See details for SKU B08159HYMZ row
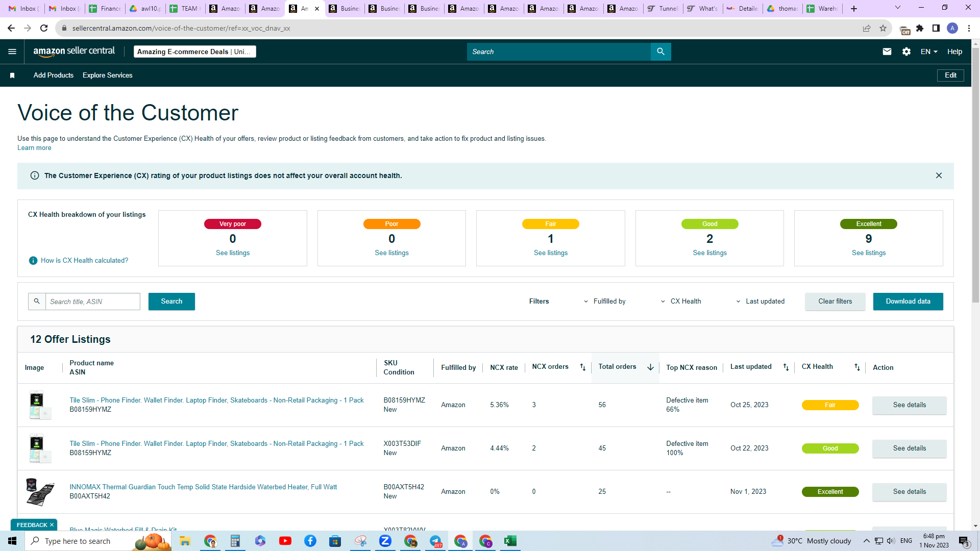This screenshot has height=551, width=980. 910,405
